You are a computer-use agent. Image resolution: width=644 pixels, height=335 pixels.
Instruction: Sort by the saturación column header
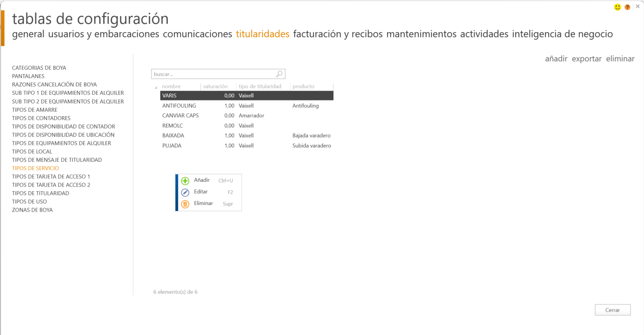[215, 87]
